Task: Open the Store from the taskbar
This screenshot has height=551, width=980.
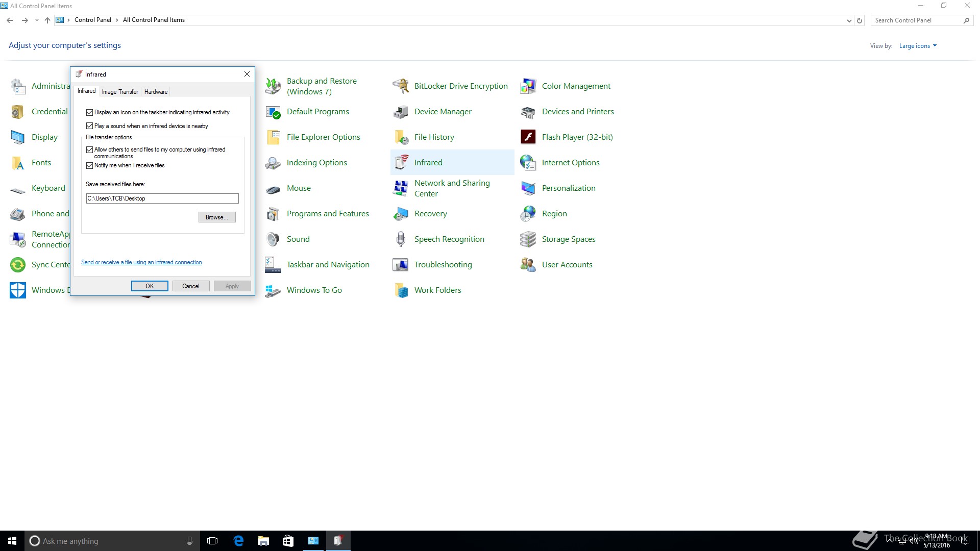Action: click(288, 541)
